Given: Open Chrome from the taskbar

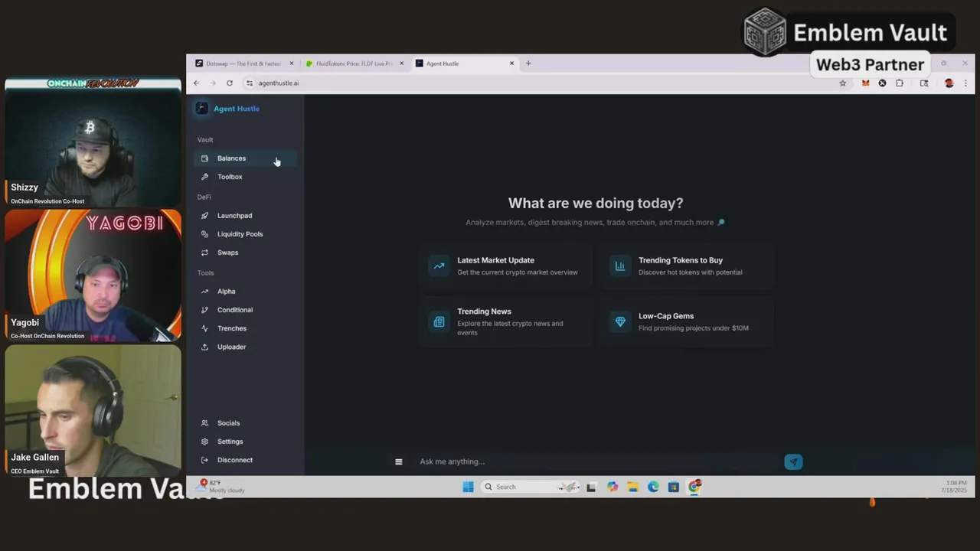Looking at the screenshot, I should (694, 487).
